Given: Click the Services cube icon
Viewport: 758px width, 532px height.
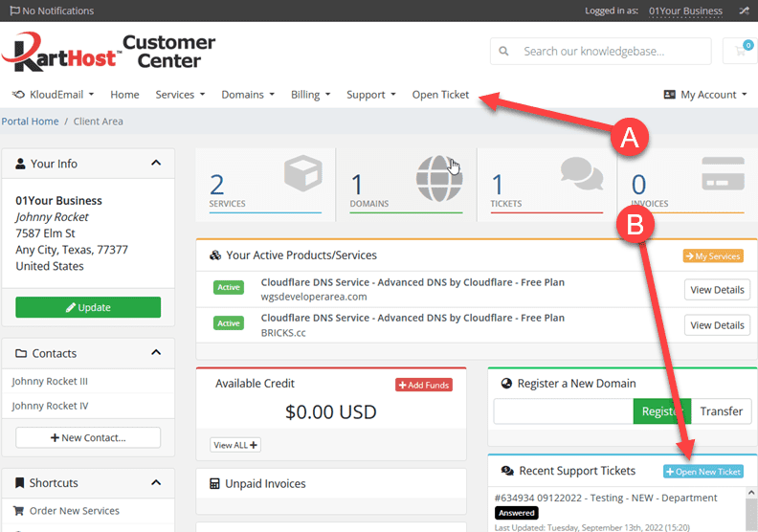Looking at the screenshot, I should pyautogui.click(x=303, y=173).
